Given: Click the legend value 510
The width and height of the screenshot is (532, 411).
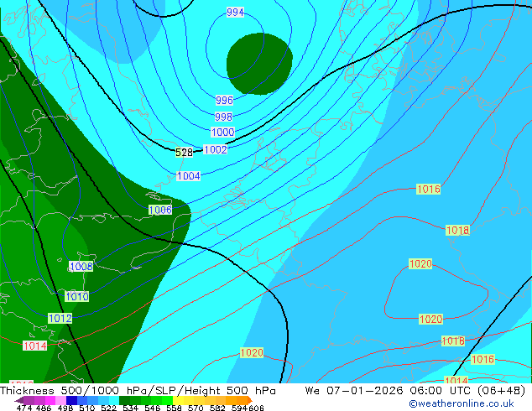Looking at the screenshot, I should [x=87, y=408].
